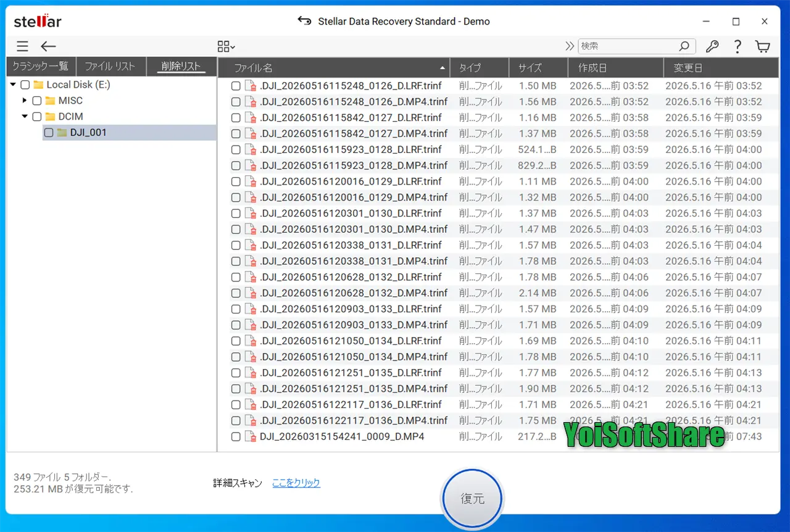This screenshot has height=532, width=790.
Task: Check box for 0126_D.LRF.trinf file
Action: (x=236, y=86)
